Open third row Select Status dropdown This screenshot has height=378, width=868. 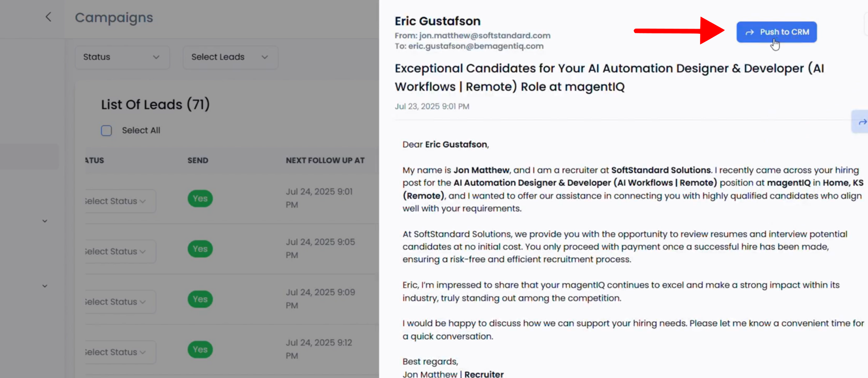tap(117, 302)
